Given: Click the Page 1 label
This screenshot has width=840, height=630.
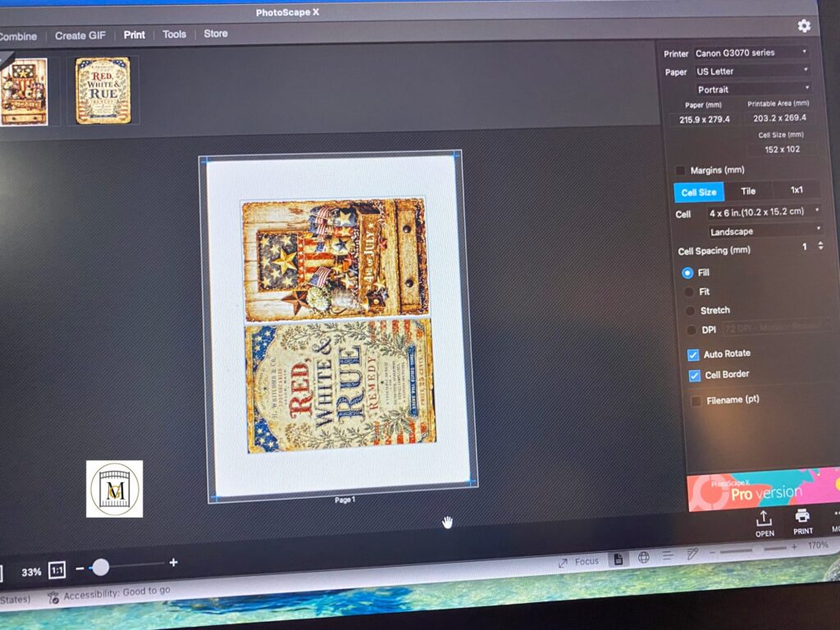Looking at the screenshot, I should (345, 500).
